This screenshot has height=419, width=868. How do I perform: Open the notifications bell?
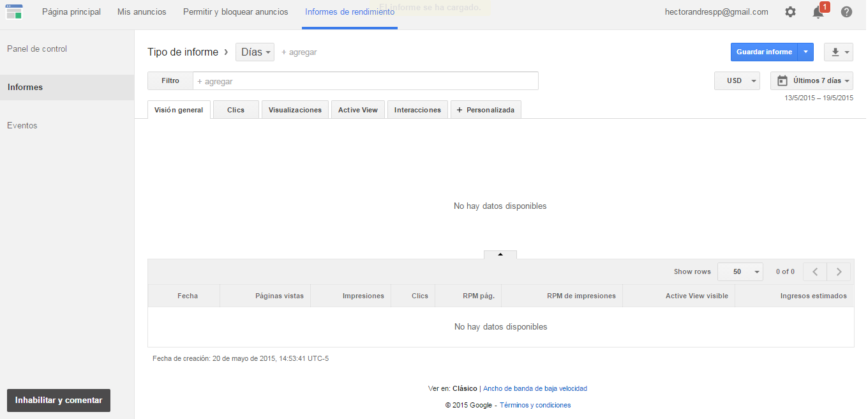point(818,11)
